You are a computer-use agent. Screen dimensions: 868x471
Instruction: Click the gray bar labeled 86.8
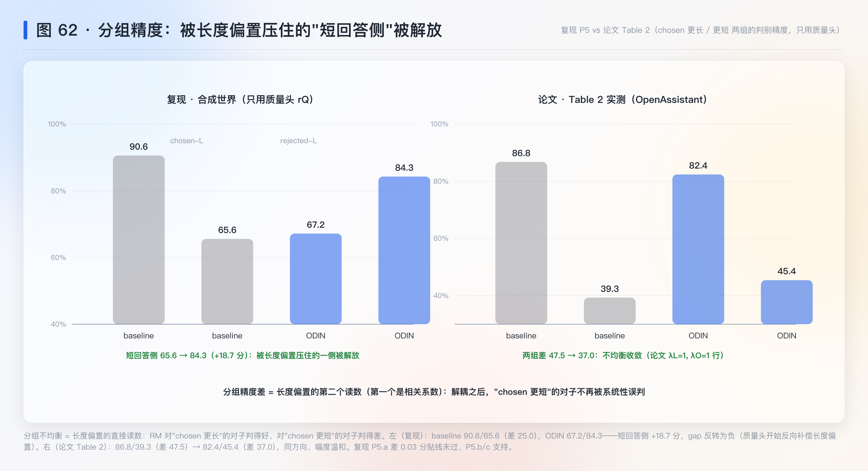pyautogui.click(x=521, y=243)
